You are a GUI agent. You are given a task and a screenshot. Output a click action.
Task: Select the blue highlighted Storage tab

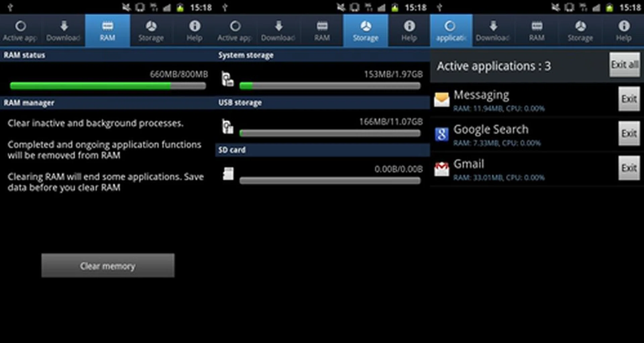[x=366, y=31]
